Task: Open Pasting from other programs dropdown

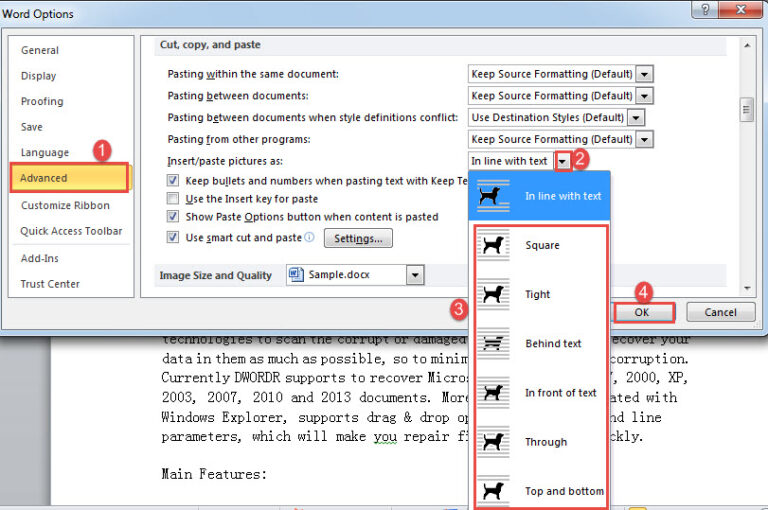Action: point(645,139)
